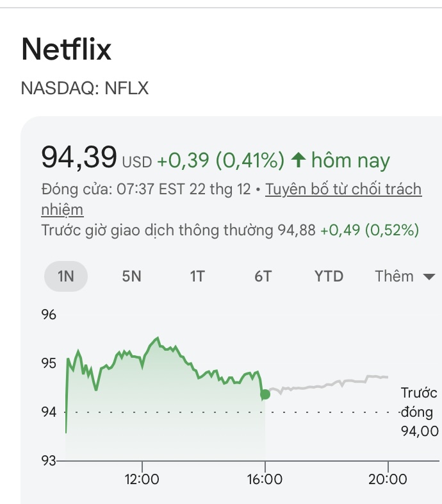The height and width of the screenshot is (504, 442).
Task: Click the 20:00 time axis label
Action: click(388, 480)
